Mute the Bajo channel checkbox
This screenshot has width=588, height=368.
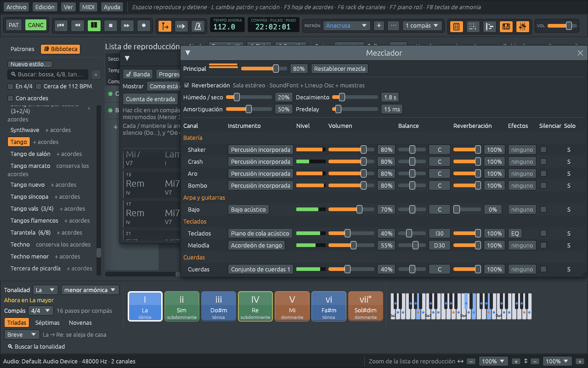(543, 209)
